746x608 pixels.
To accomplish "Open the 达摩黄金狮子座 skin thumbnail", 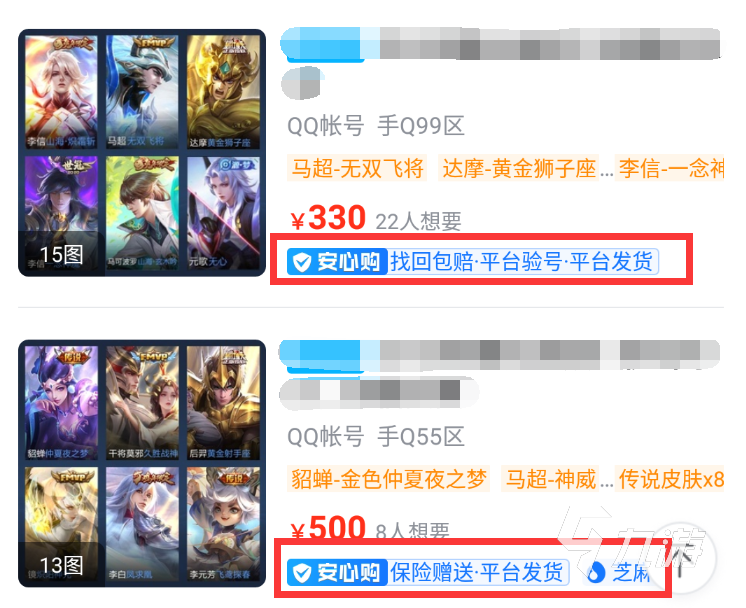I will 223,91.
